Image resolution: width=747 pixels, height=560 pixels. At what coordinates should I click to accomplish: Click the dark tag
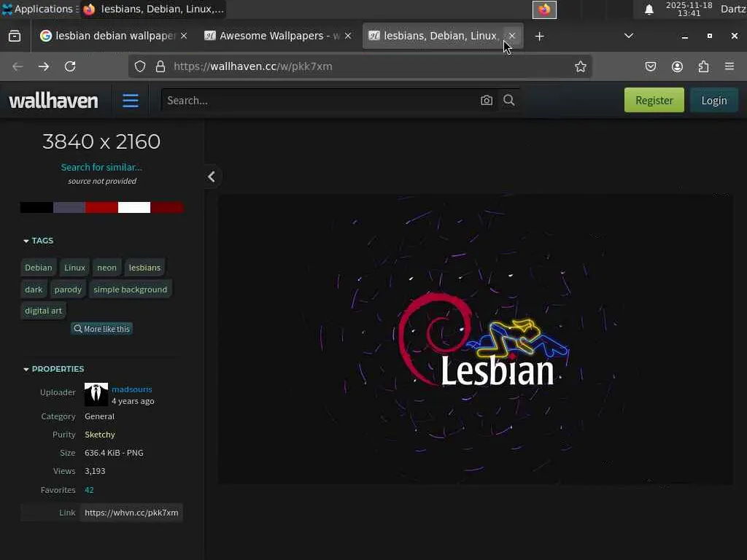tap(34, 289)
